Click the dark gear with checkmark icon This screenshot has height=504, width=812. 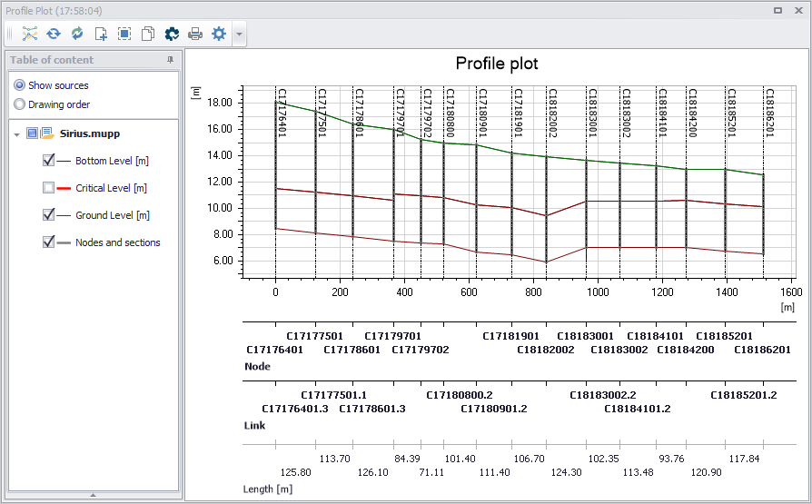(172, 34)
